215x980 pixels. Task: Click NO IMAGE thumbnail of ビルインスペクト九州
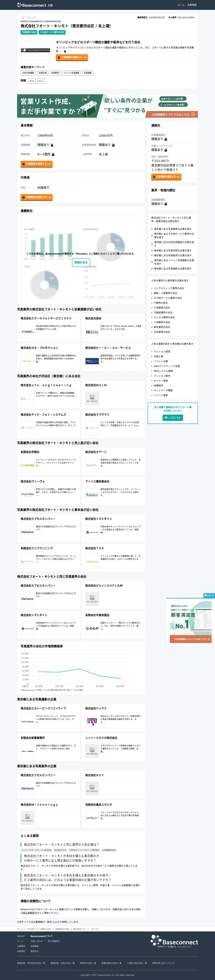[92, 599]
